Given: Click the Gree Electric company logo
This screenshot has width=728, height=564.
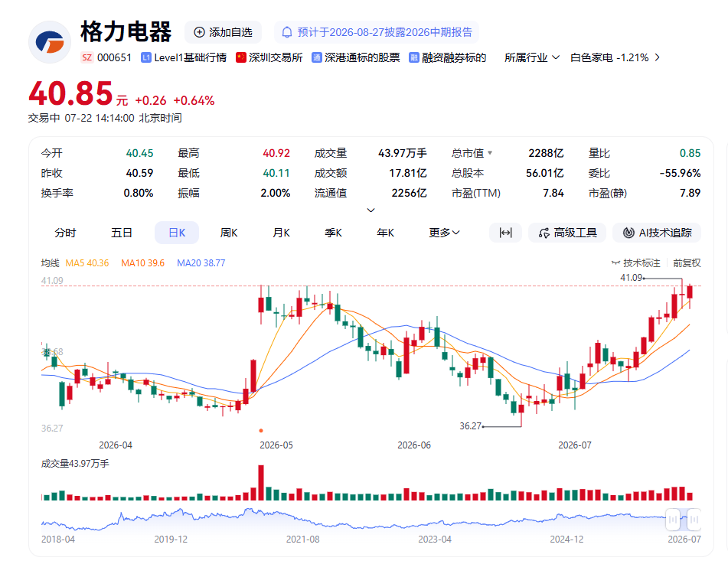Looking at the screenshot, I should click(50, 42).
